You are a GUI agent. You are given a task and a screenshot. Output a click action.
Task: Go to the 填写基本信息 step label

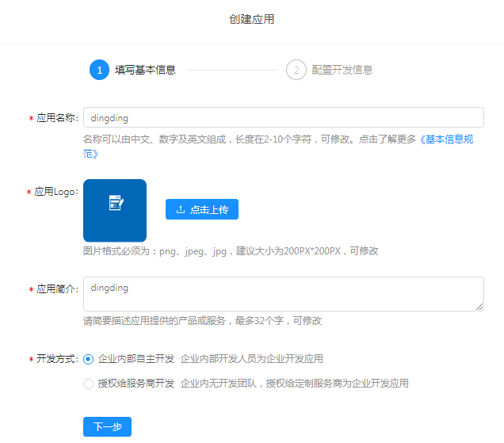[145, 70]
